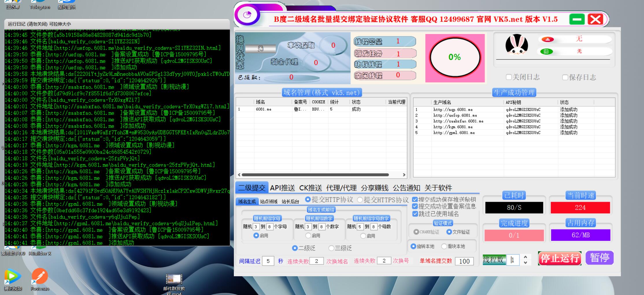Click domain list horizontal scrollbar
This screenshot has width=644, height=295.
(315, 175)
